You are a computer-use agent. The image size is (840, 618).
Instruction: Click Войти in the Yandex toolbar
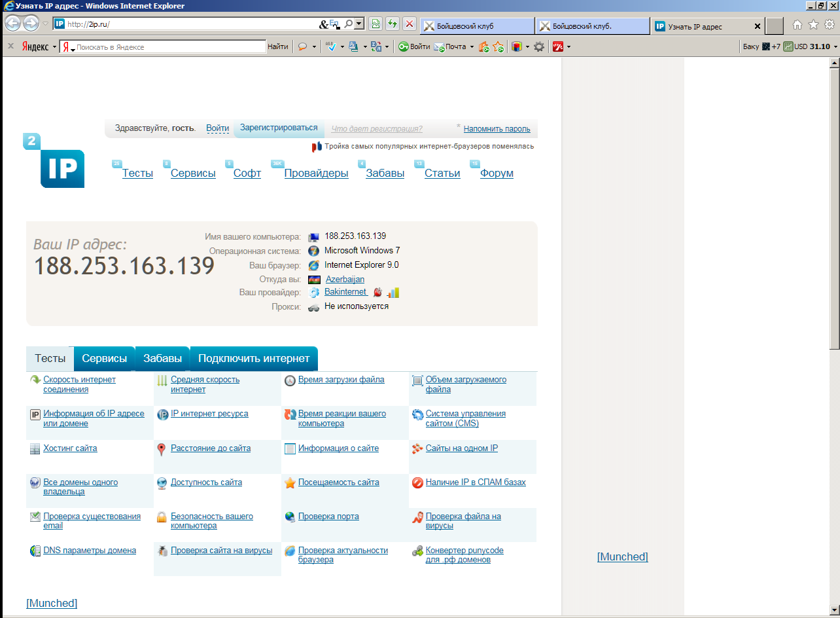[x=415, y=46]
